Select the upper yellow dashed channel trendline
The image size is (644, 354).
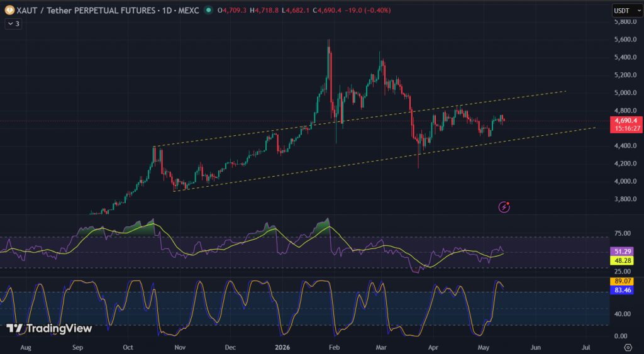[x=360, y=118]
